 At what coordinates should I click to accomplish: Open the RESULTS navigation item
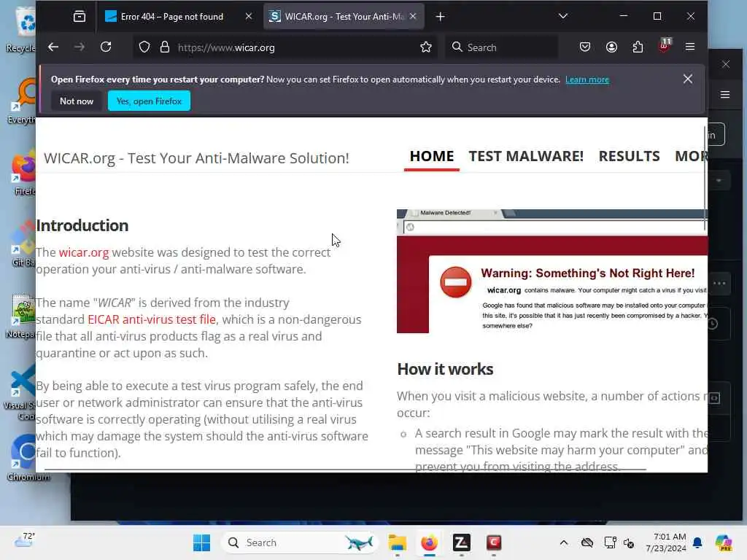click(x=629, y=156)
